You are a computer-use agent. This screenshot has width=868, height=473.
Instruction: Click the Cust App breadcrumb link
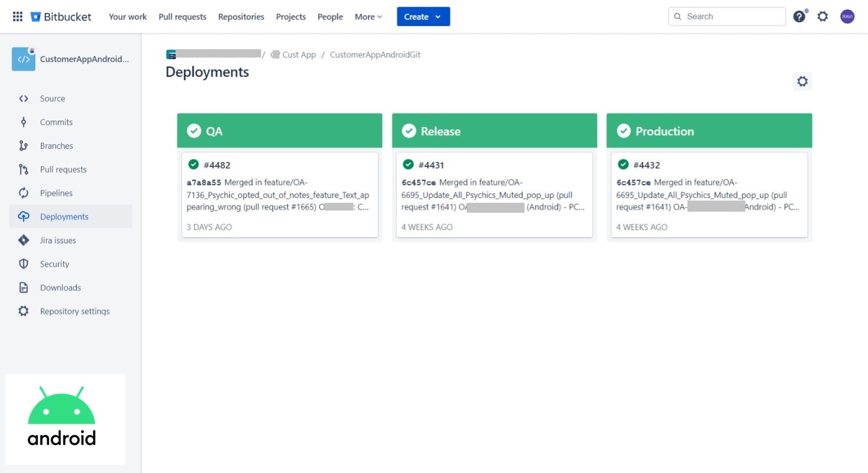point(299,55)
